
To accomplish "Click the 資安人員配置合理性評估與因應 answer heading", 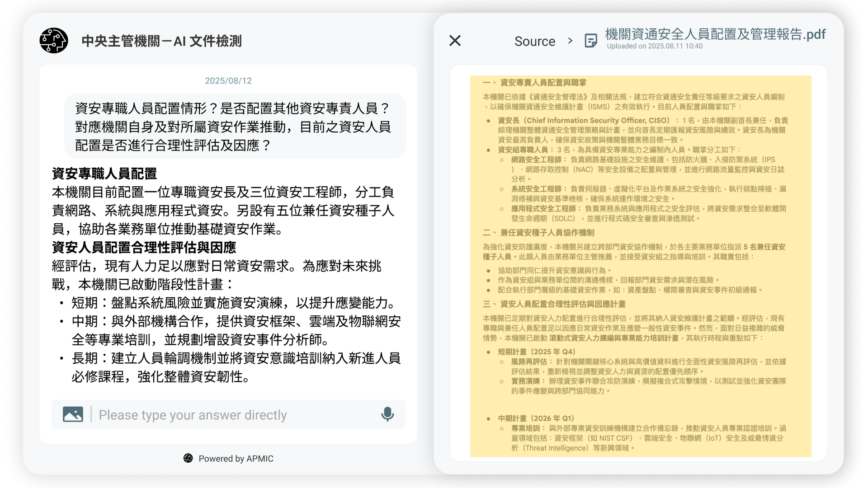I will click(x=144, y=247).
